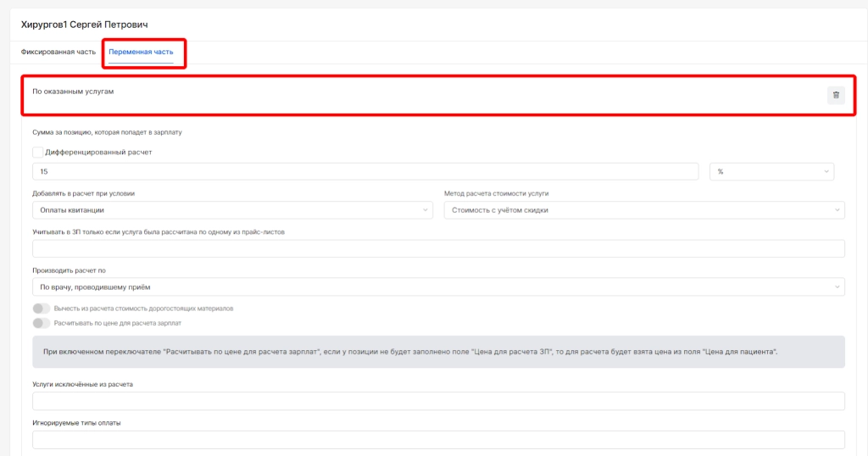The image size is (868, 456).
Task: Enable the "Дифференцированный расчет" checkbox
Action: tap(37, 153)
